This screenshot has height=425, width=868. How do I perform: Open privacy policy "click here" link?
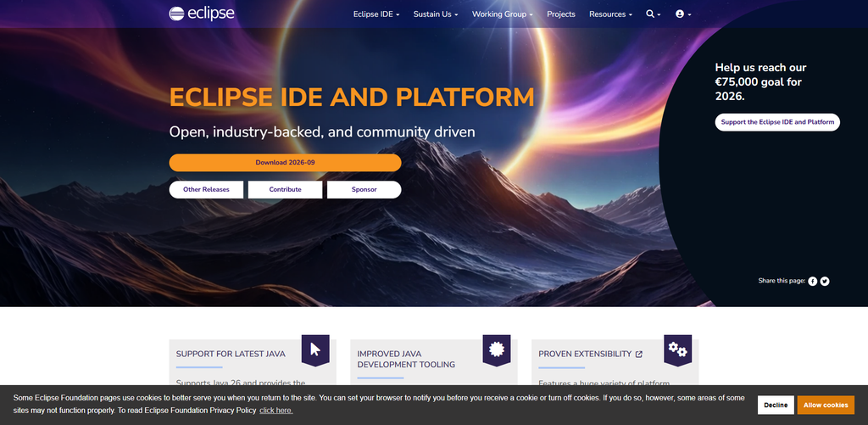276,411
